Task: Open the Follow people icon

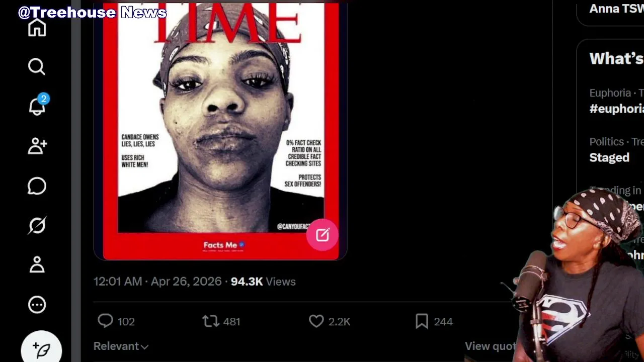Action: coord(37,146)
